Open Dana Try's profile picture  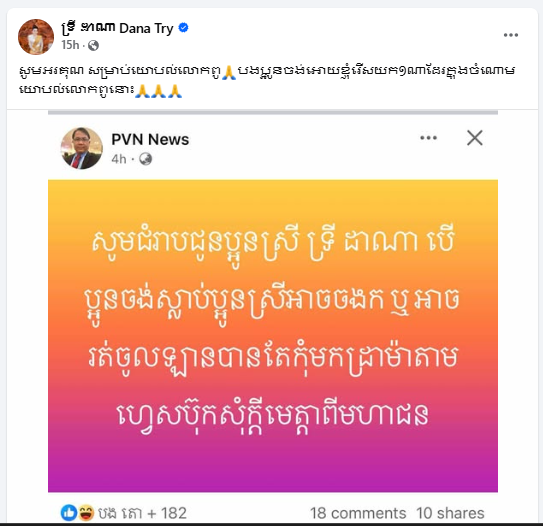(36, 37)
